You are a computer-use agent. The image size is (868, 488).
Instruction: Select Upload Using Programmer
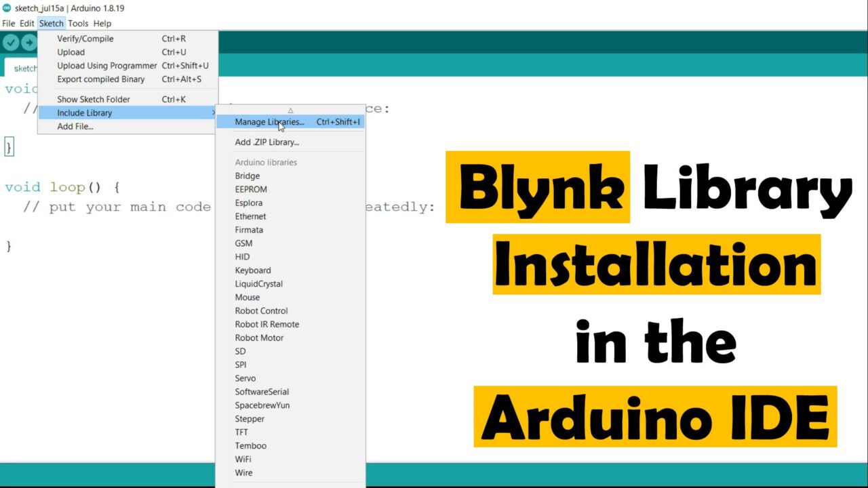(127, 66)
